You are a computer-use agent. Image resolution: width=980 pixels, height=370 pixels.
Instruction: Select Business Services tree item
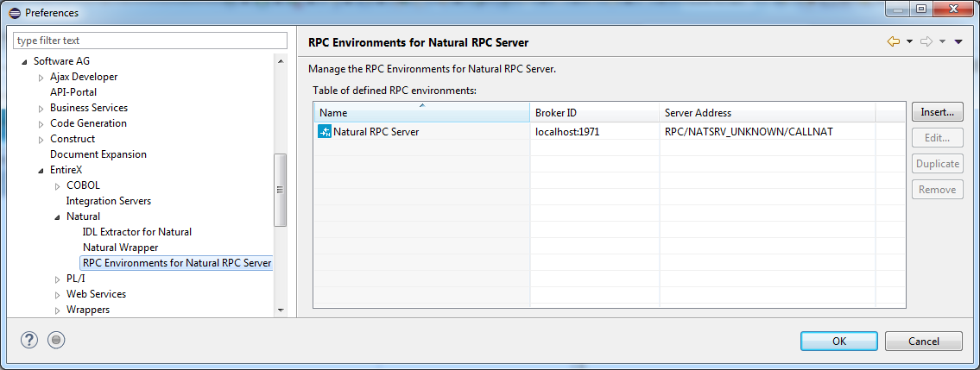coord(89,108)
